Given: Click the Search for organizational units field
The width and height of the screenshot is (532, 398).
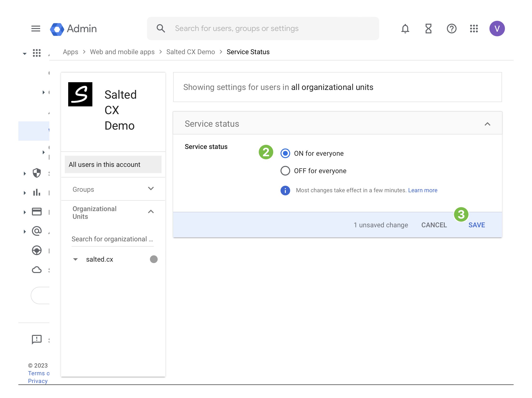Looking at the screenshot, I should point(113,239).
